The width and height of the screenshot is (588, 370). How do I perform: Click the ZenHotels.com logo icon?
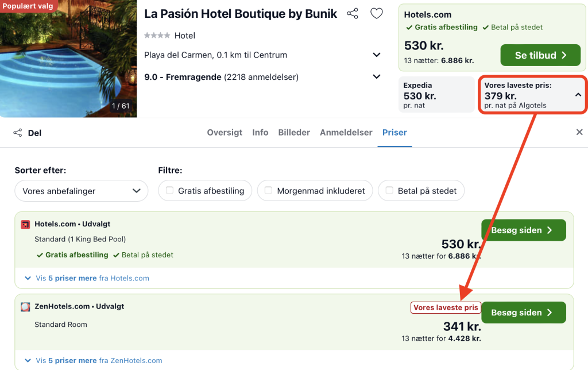(25, 307)
